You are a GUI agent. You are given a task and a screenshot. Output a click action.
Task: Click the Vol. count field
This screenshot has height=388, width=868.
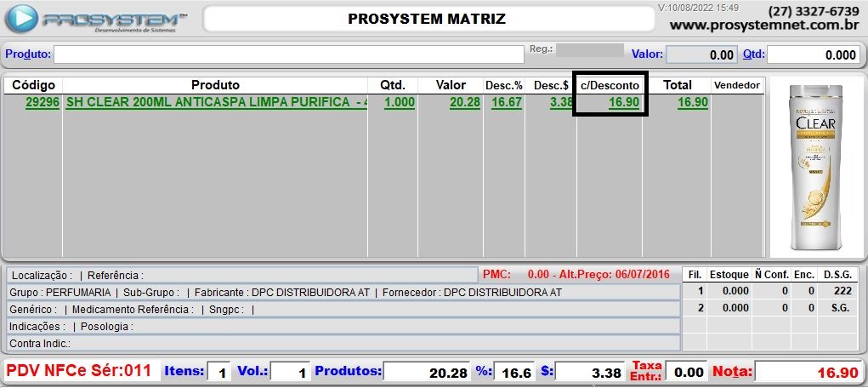(291, 372)
